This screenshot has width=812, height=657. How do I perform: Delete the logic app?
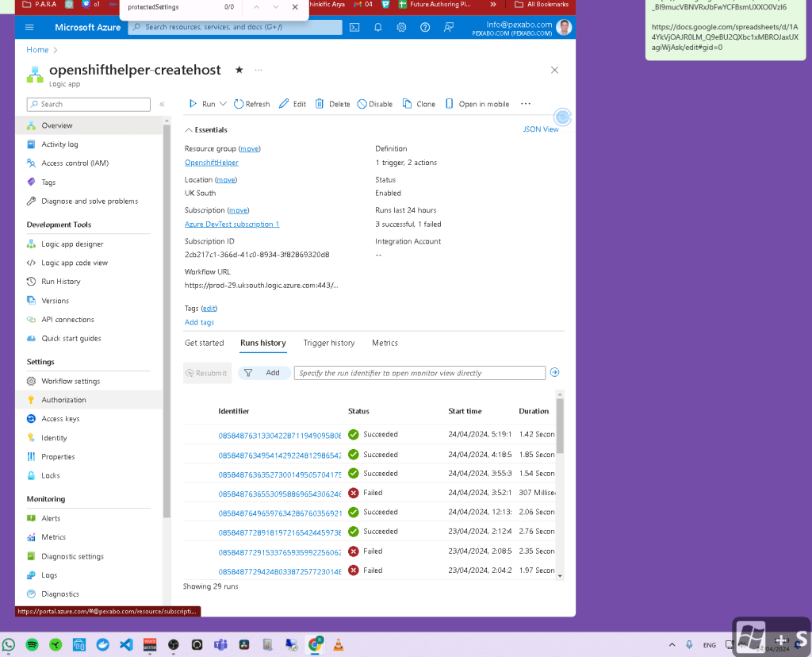[333, 104]
